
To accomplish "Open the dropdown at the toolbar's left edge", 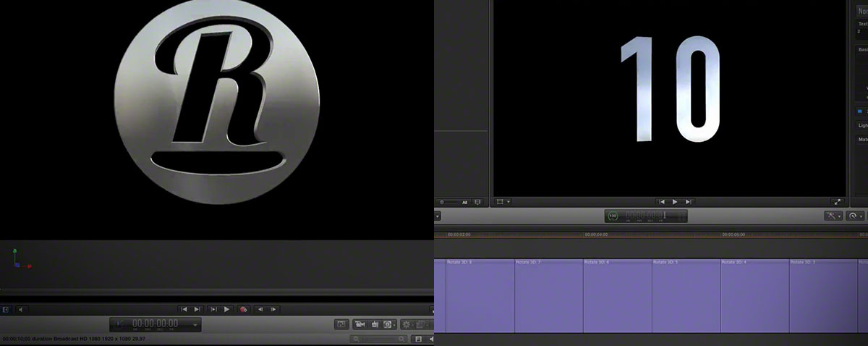I will pos(438,216).
